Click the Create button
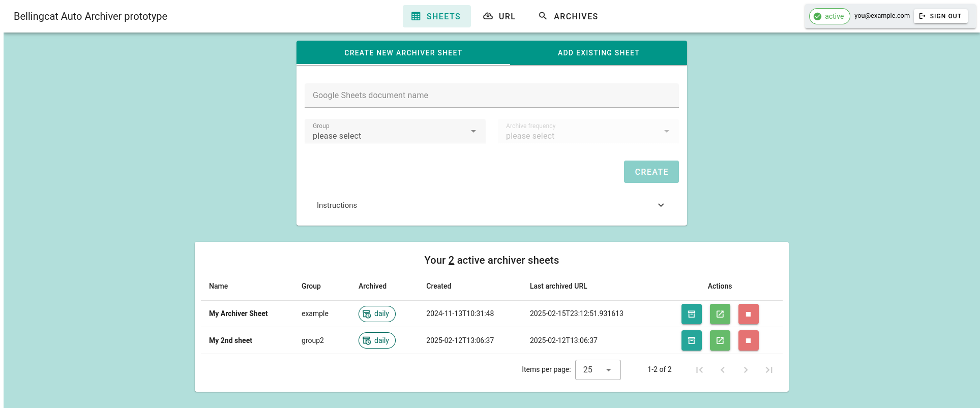This screenshot has width=980, height=408. tap(651, 172)
